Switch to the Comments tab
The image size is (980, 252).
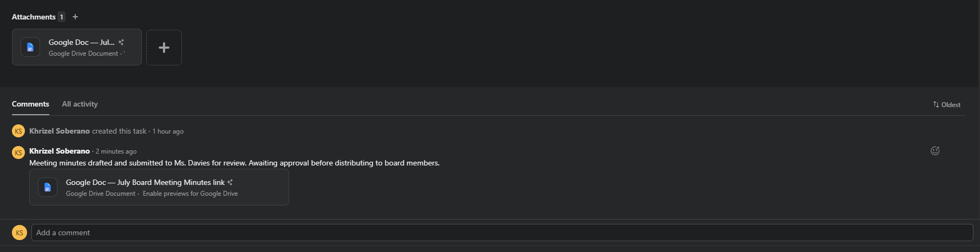point(30,104)
